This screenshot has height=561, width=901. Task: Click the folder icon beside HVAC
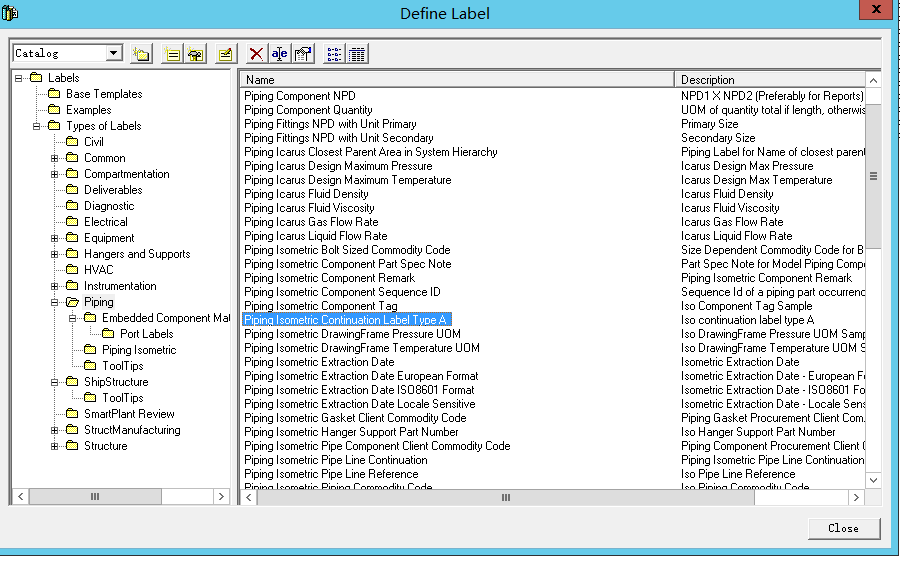[72, 270]
